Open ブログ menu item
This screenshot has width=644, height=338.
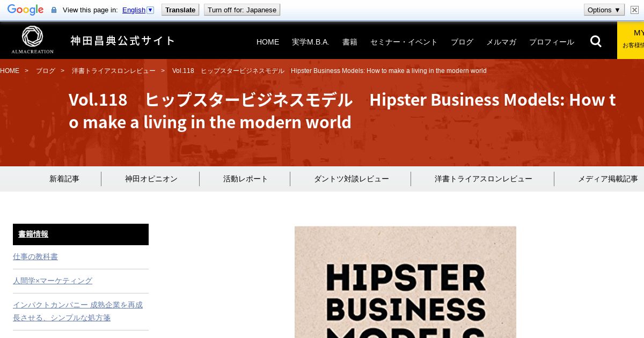462,42
